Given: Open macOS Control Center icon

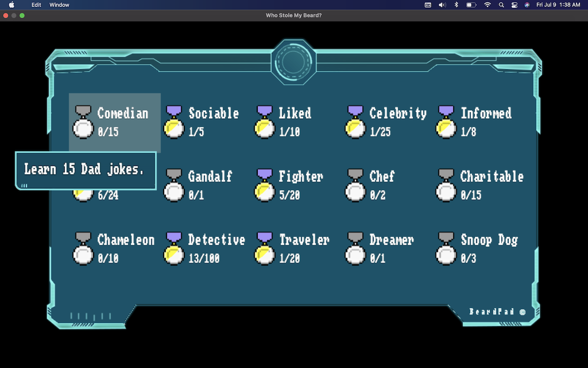Looking at the screenshot, I should tap(514, 5).
